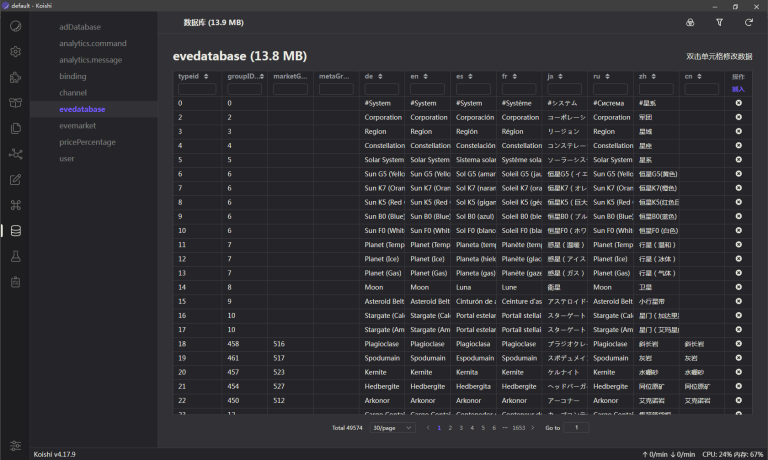The height and width of the screenshot is (460, 768).
Task: Click the blue insert link in the operations column
Action: [738, 89]
